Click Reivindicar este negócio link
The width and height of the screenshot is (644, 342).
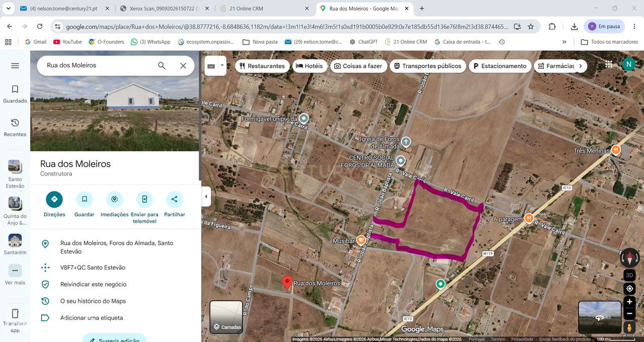(93, 284)
